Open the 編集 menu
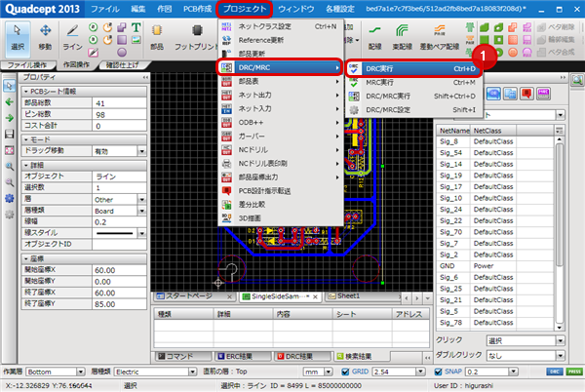Image resolution: width=585 pixels, height=392 pixels. point(138,9)
